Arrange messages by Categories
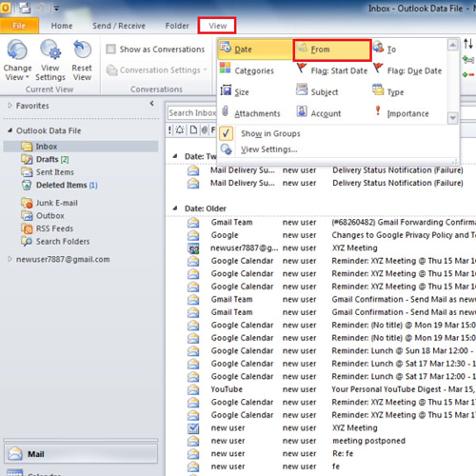Viewport: 476px width, 476px height. pos(247,70)
